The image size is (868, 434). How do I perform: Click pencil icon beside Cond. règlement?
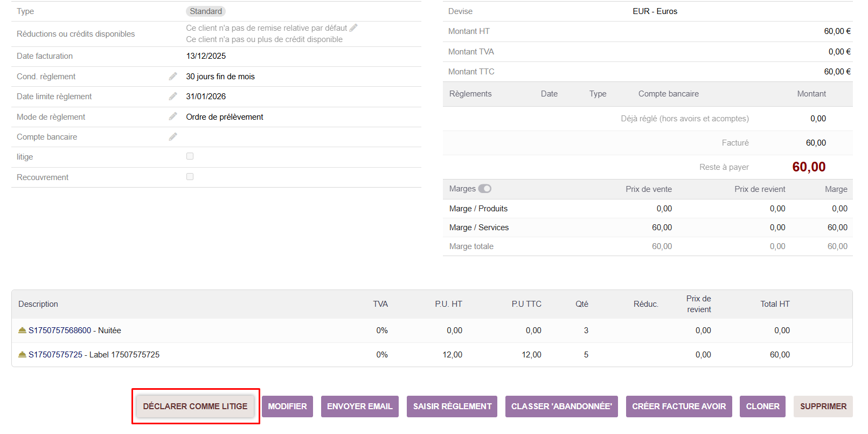173,77
